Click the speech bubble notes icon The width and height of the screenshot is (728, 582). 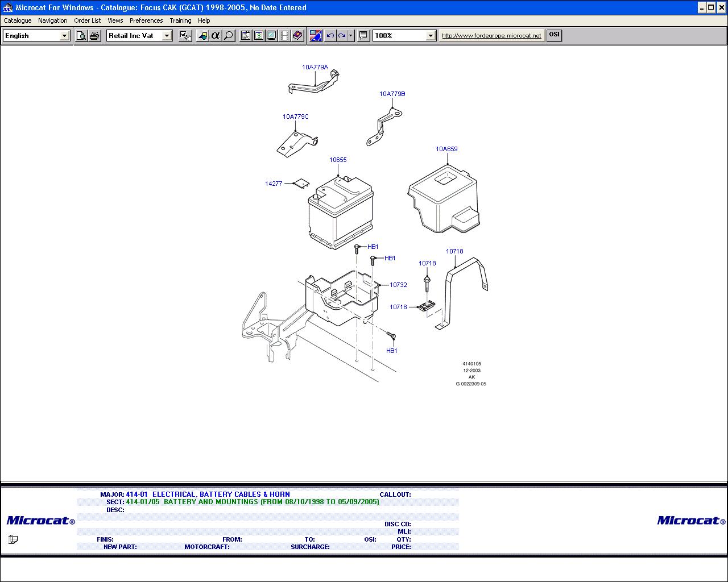[x=363, y=36]
